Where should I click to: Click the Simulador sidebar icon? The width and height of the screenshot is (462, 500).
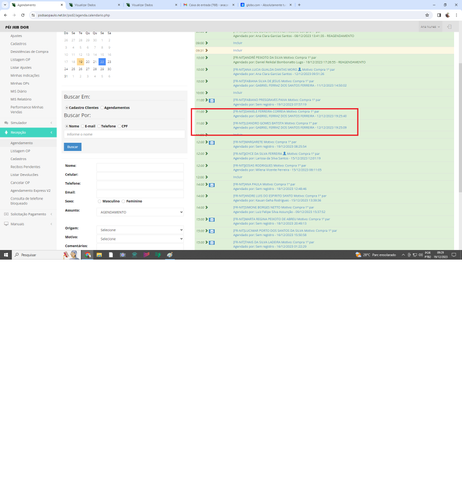(6, 123)
